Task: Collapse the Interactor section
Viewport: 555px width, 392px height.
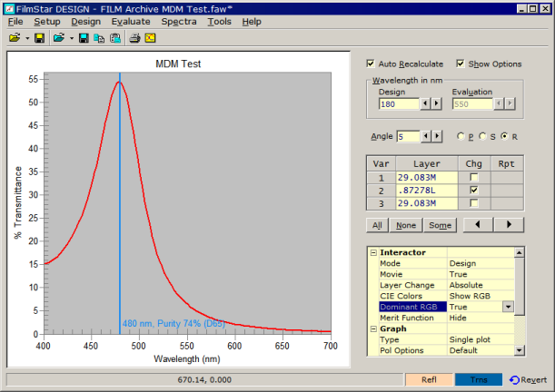Action: tap(373, 252)
